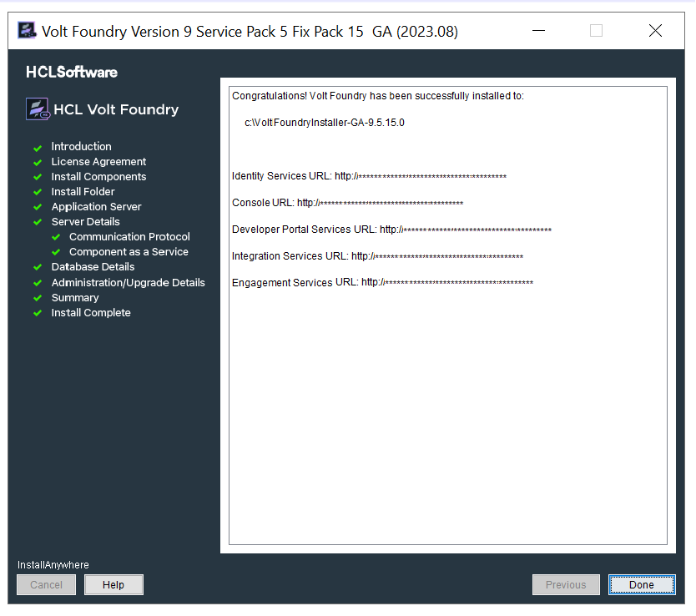This screenshot has width=696, height=616.
Task: Click the Done button
Action: (642, 584)
